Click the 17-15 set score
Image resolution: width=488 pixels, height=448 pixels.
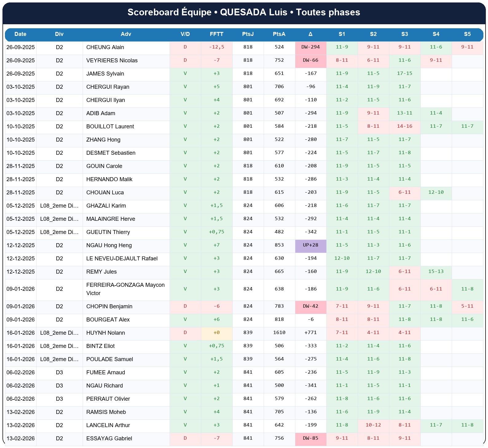(404, 73)
